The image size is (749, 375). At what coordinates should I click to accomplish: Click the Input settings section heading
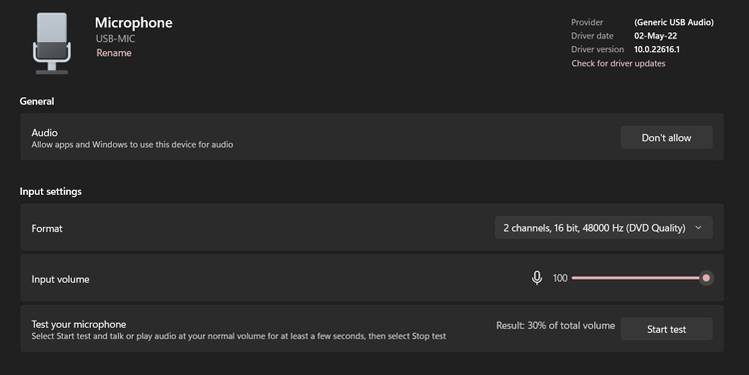tap(51, 192)
